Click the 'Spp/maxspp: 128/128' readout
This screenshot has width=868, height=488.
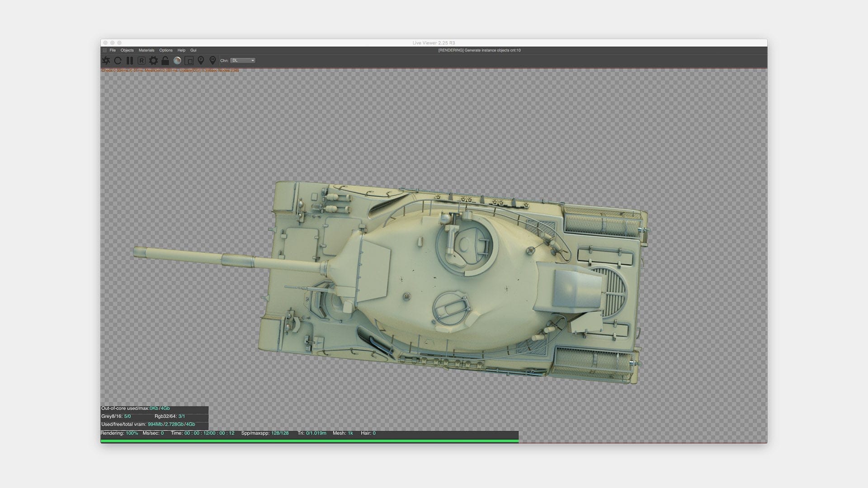point(265,433)
